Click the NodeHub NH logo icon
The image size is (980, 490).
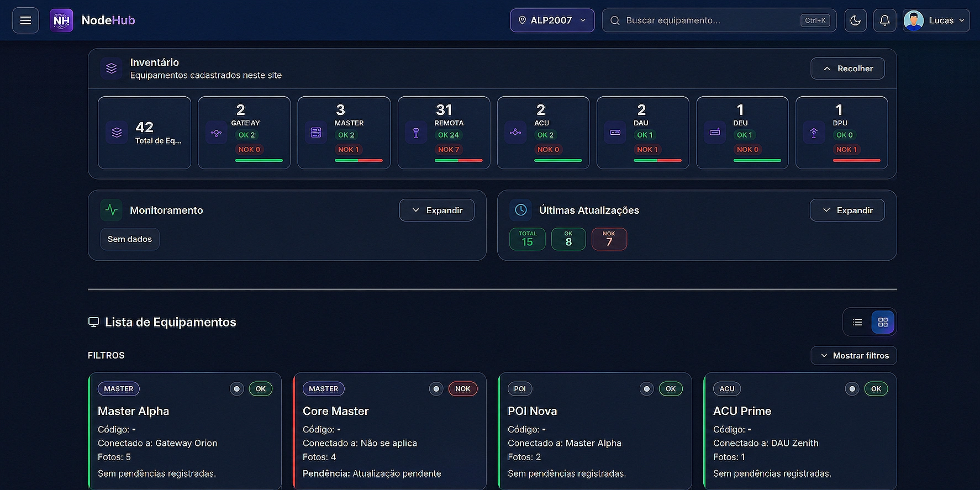point(61,20)
